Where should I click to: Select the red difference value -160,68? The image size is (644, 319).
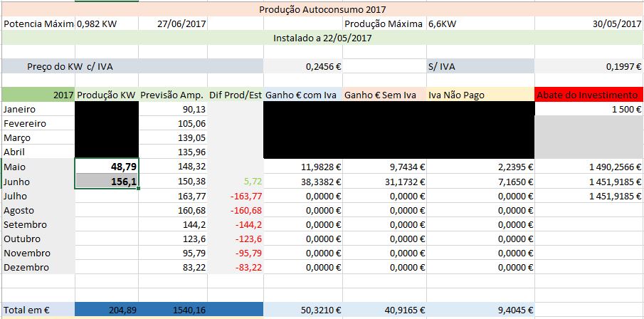236,211
